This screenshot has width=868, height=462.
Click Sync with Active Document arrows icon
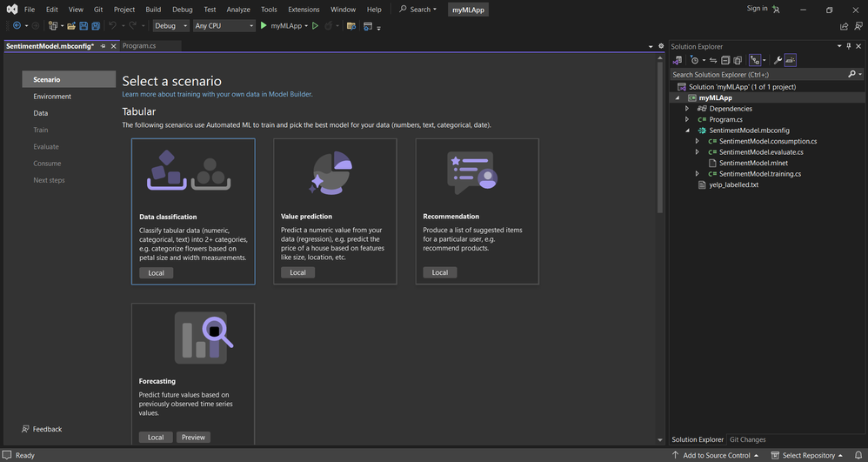(x=713, y=60)
